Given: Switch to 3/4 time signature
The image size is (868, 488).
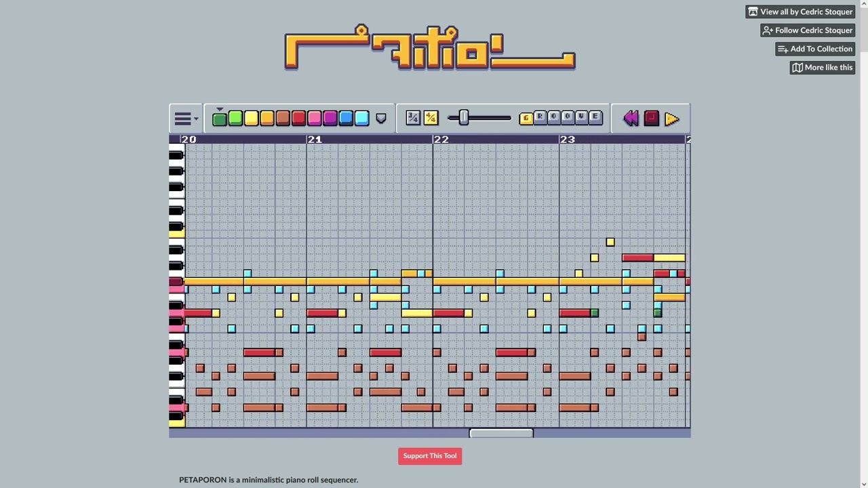Looking at the screenshot, I should [x=412, y=118].
